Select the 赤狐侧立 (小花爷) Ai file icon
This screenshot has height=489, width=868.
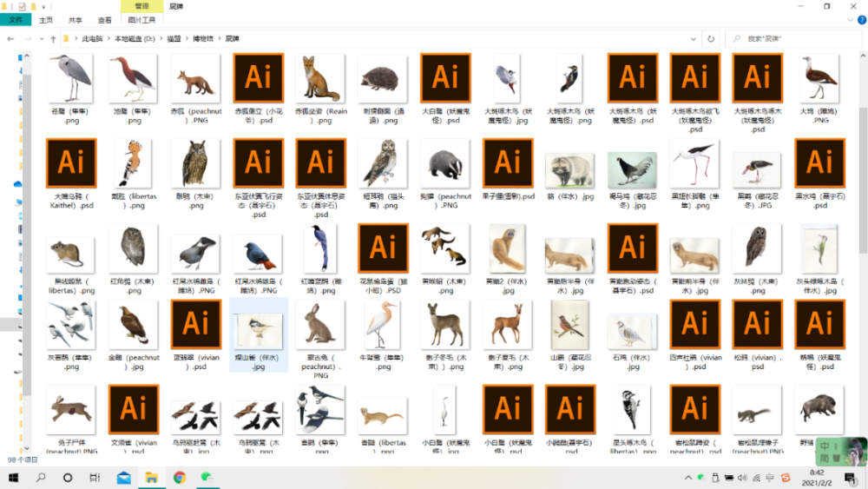pos(259,78)
